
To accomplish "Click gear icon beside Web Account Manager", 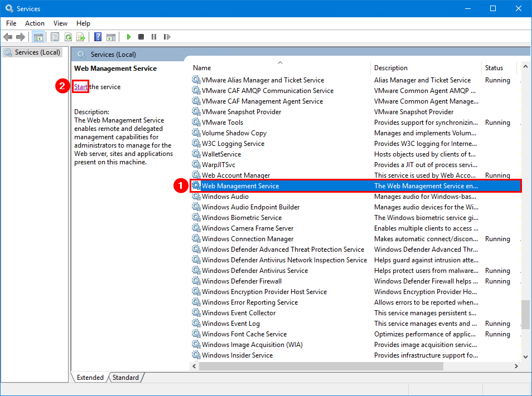I will pyautogui.click(x=196, y=175).
